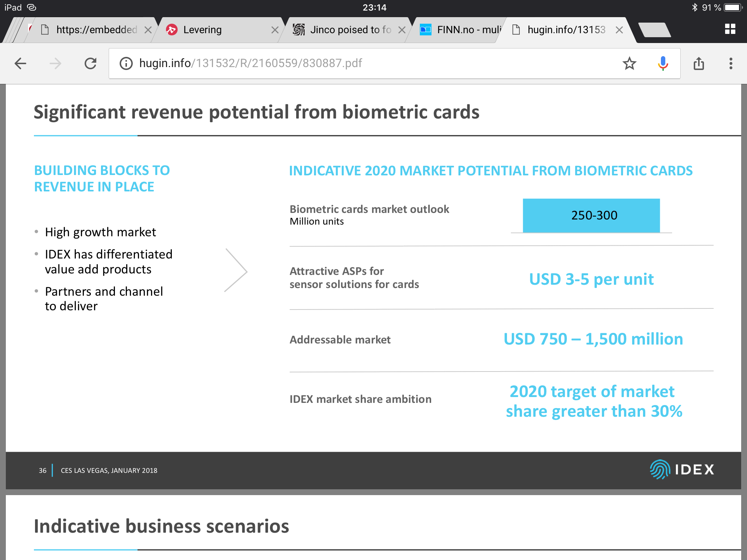Click 'High growth market' bullet
Screen dimensions: 747x560
click(x=100, y=232)
